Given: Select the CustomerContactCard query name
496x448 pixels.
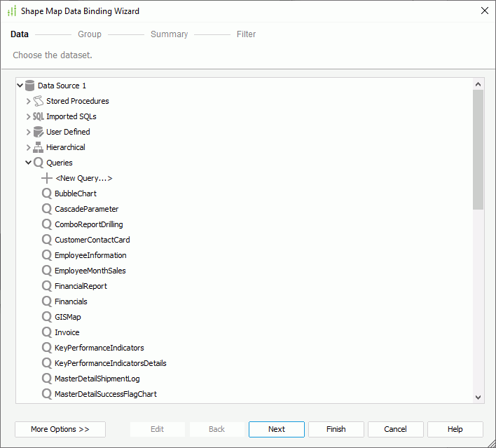Looking at the screenshot, I should (92, 240).
